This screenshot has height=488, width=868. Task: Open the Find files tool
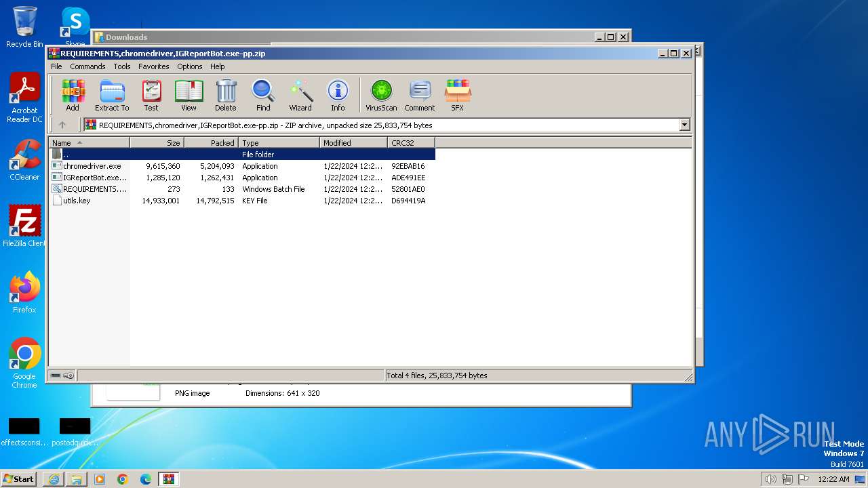263,96
